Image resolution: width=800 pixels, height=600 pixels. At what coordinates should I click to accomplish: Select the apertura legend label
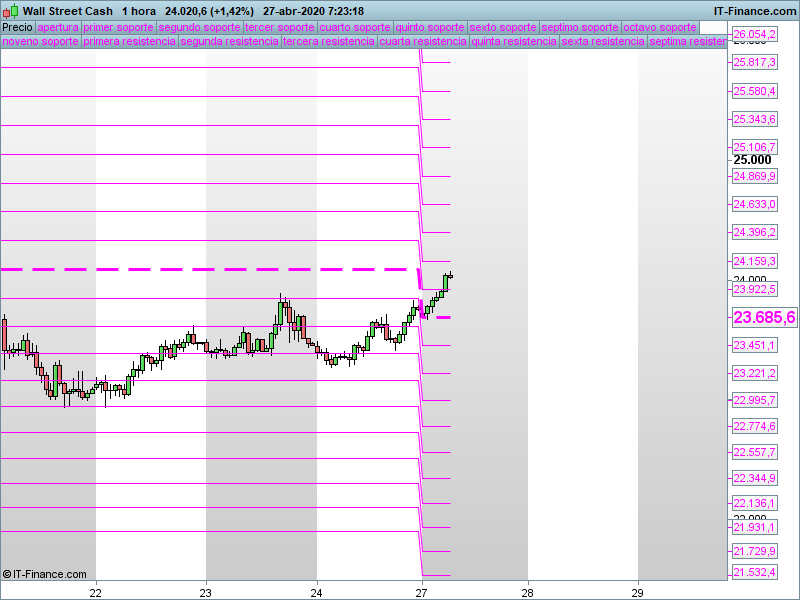pos(58,27)
